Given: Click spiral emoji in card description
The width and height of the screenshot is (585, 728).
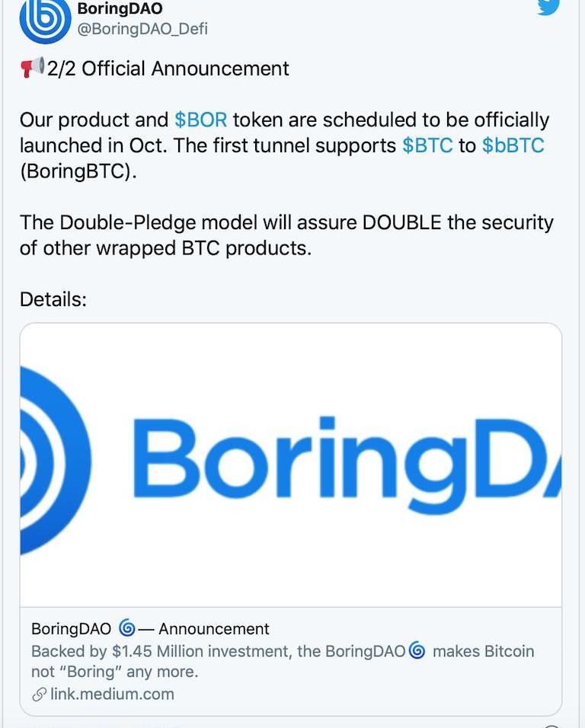Looking at the screenshot, I should point(417,650).
